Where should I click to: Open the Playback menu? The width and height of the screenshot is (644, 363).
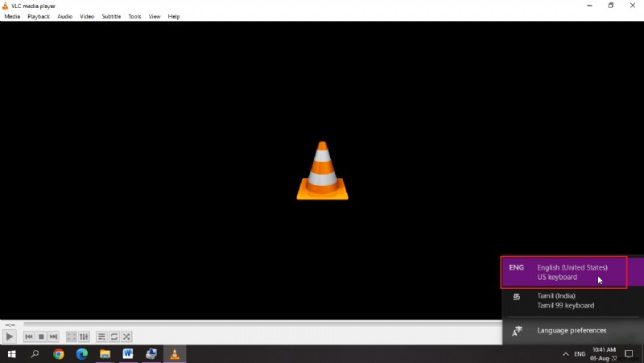[39, 16]
